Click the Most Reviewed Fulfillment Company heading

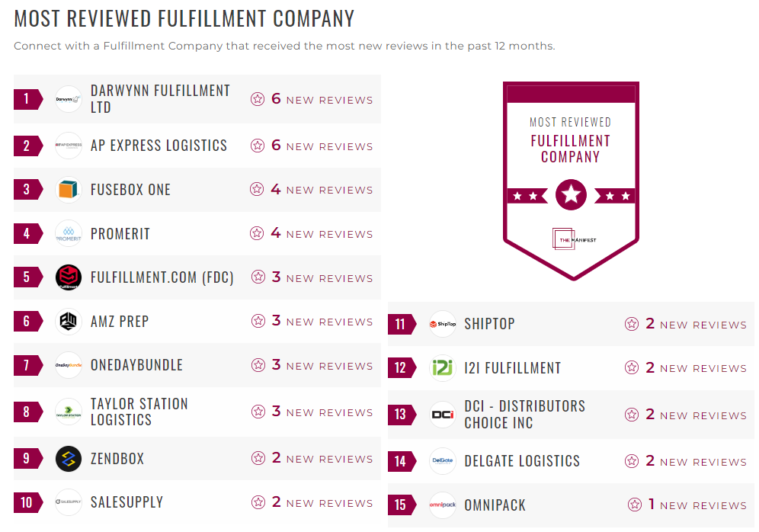coord(184,18)
